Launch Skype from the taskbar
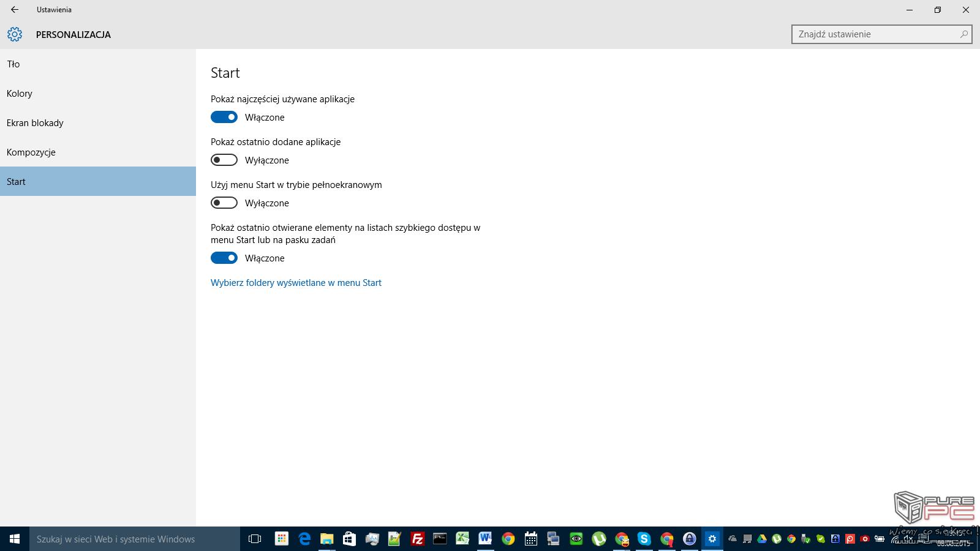Viewport: 980px width, 551px height. tap(644, 539)
